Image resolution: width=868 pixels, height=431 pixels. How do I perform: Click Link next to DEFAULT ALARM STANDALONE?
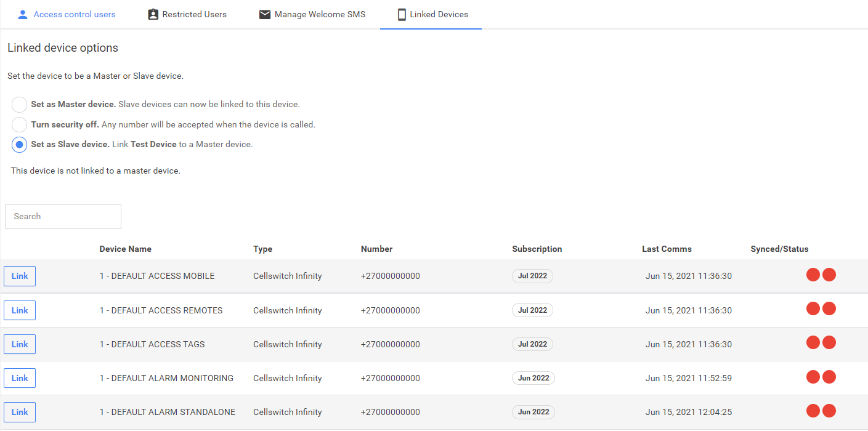(x=20, y=412)
